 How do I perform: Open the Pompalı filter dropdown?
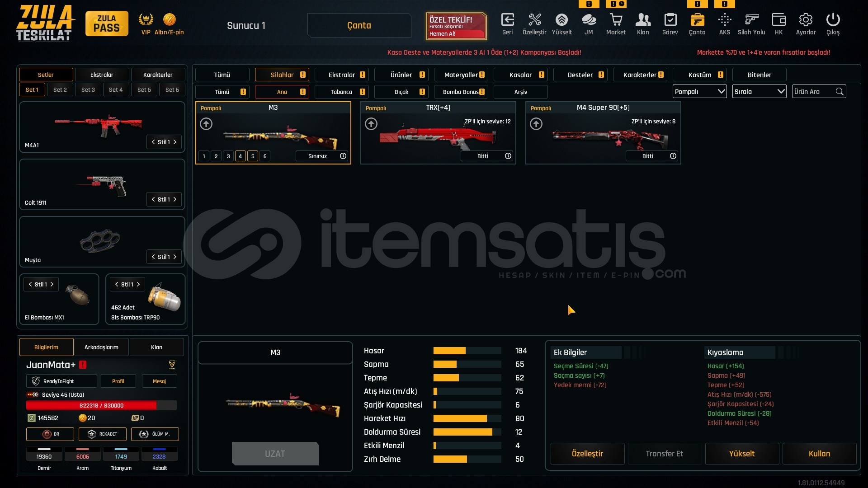699,92
